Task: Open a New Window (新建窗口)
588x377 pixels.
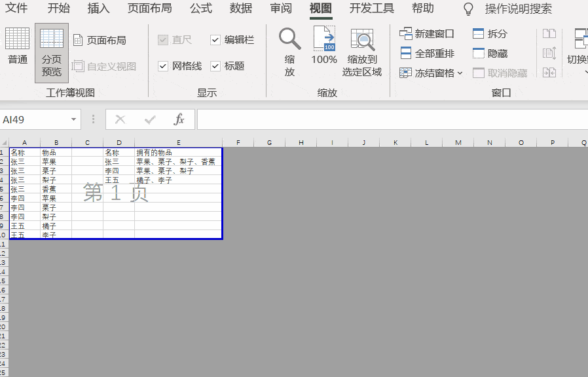Action: click(x=427, y=34)
